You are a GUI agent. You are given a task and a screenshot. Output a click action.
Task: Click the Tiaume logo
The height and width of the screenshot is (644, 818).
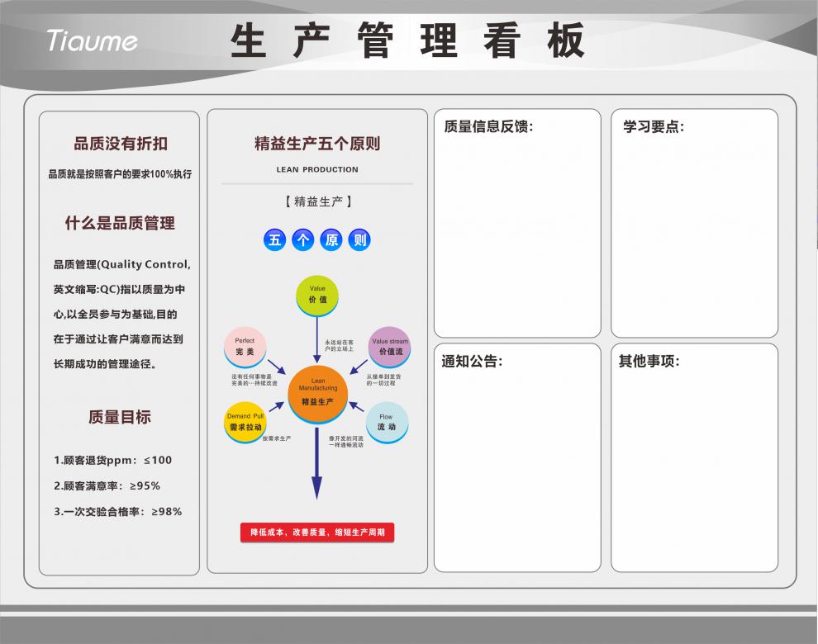coord(92,40)
